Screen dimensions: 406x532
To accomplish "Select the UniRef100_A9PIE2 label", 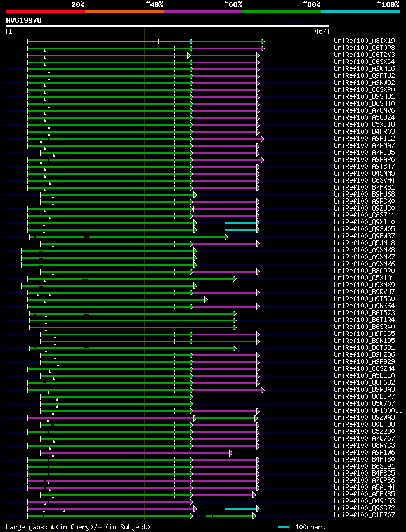I will coord(364,138).
